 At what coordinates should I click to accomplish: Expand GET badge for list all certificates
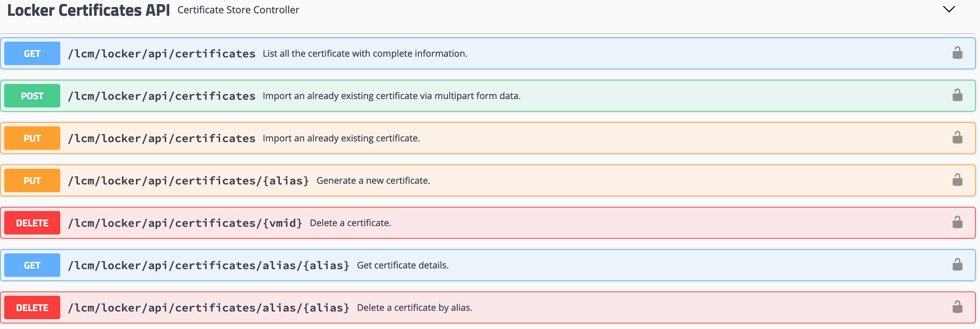click(x=32, y=54)
